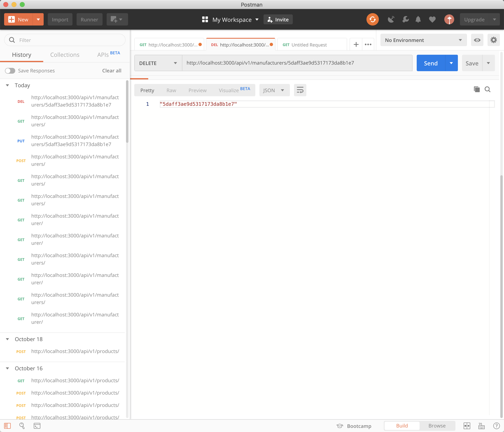
Task: Open the Postman console icon in status bar
Action: point(37,426)
